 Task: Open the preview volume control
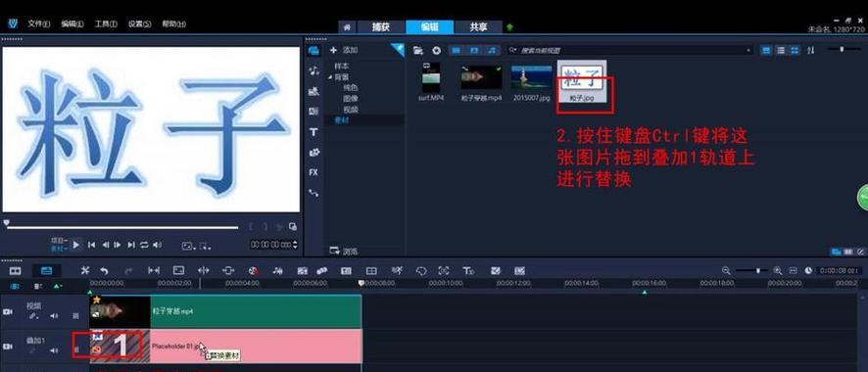coord(157,245)
